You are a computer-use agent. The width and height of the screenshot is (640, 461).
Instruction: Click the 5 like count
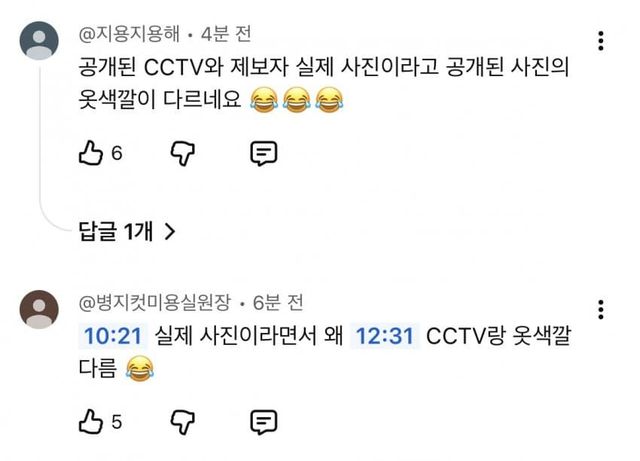pyautogui.click(x=117, y=422)
